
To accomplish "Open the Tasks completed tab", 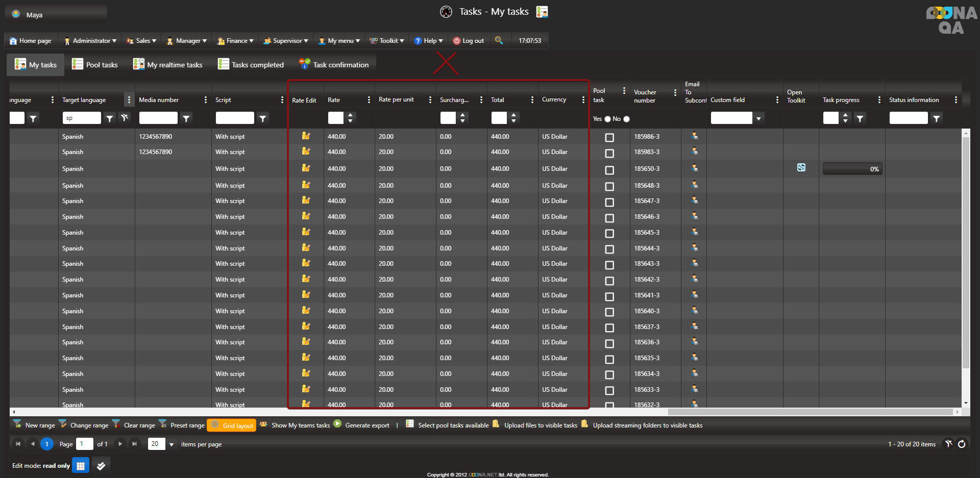I will [251, 65].
